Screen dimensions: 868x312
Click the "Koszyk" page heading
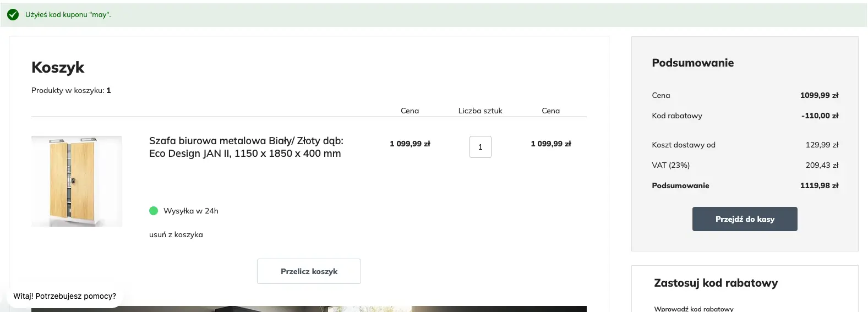(x=58, y=67)
